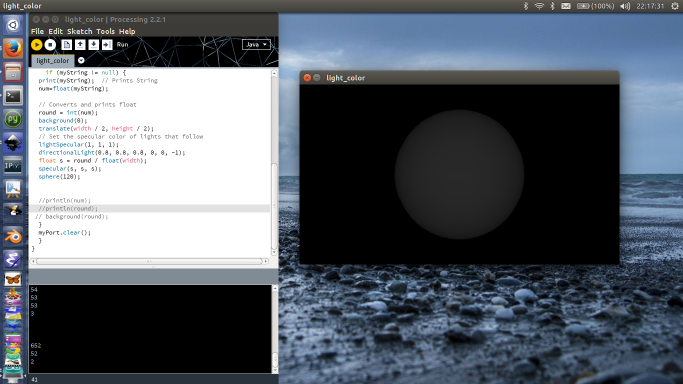Click the vertical scrollbar of the code editor
This screenshot has width=683, height=384.
[x=274, y=207]
